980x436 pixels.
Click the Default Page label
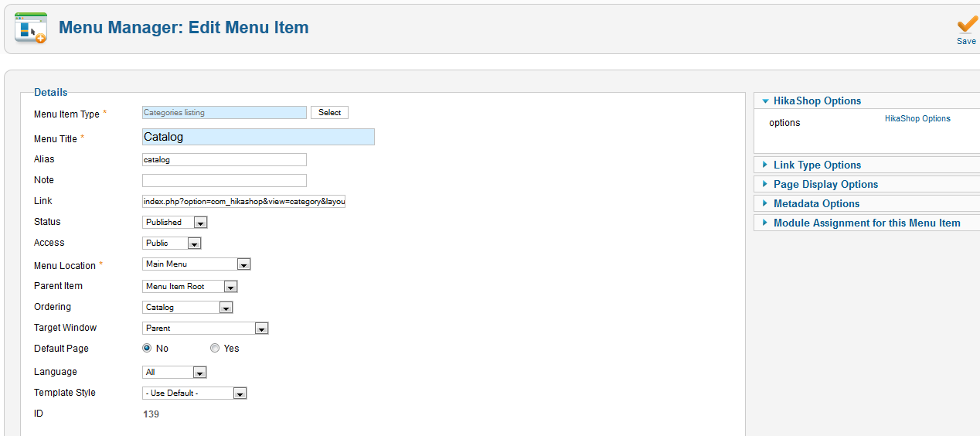coord(61,349)
